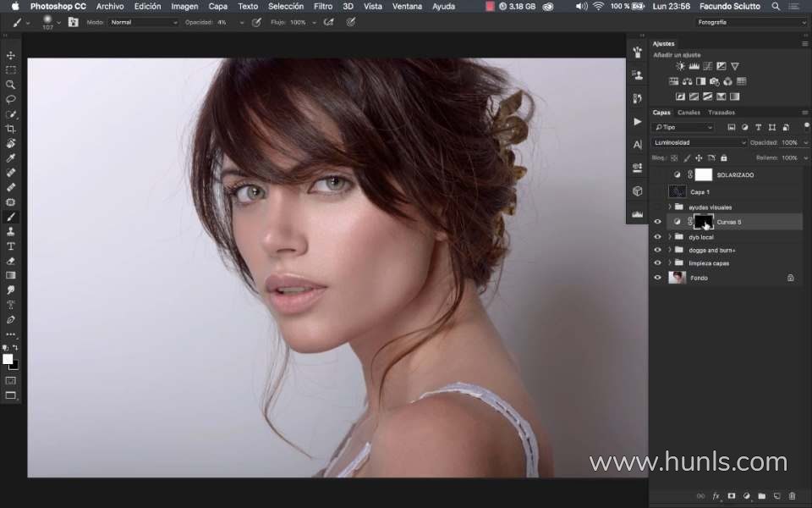Select the Crop tool
The image size is (812, 508).
click(x=10, y=129)
